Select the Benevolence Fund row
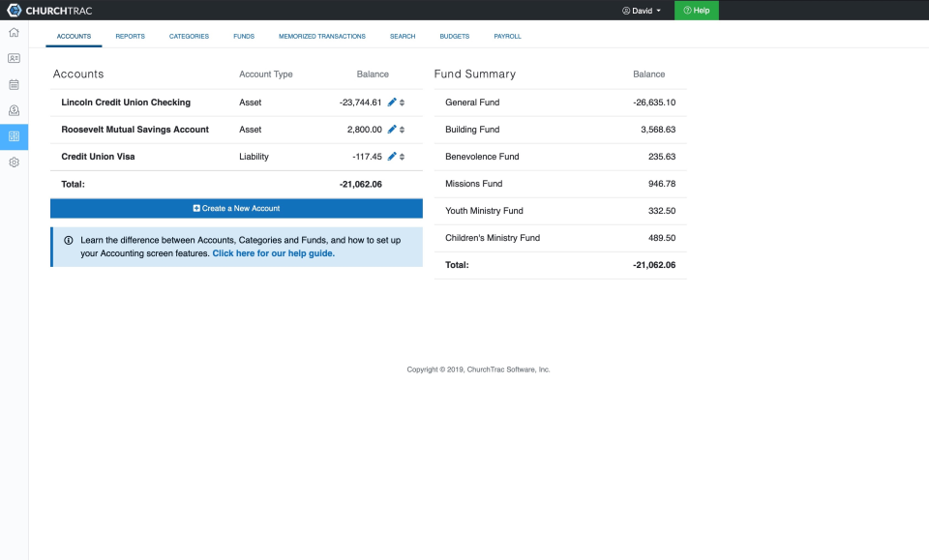Image resolution: width=929 pixels, height=560 pixels. coord(560,157)
